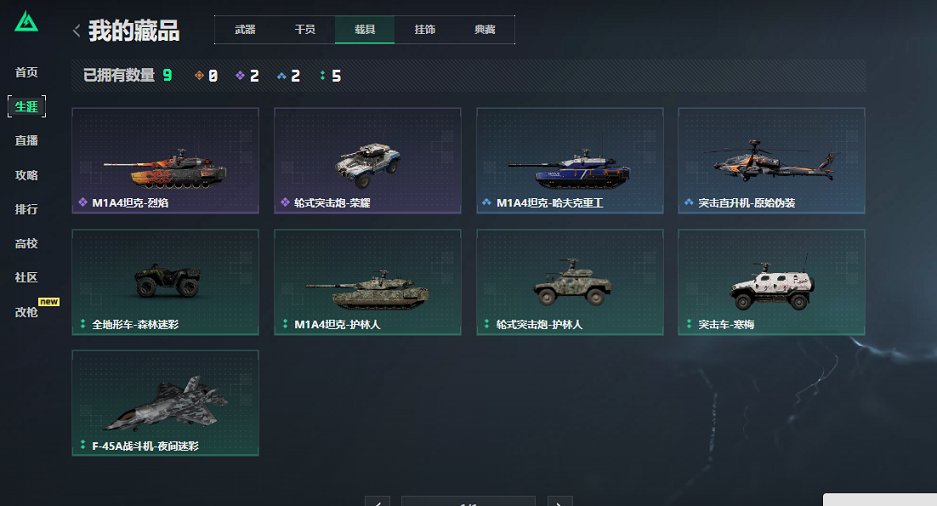Open 直播 in the left sidebar

[26, 140]
